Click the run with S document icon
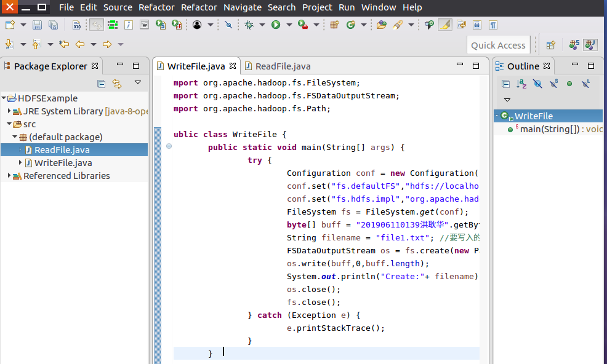Image resolution: width=607 pixels, height=364 pixels. click(x=161, y=25)
